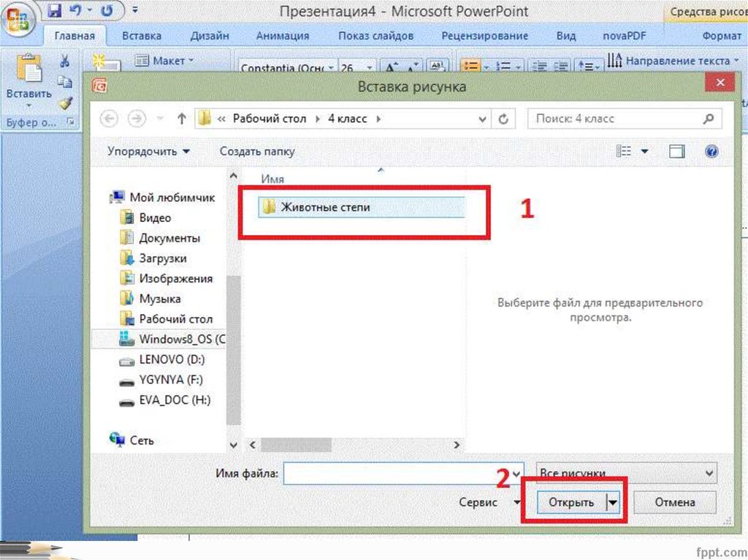This screenshot has height=560, width=748.
Task: Activate the Format Painter brush icon
Action: [x=65, y=102]
